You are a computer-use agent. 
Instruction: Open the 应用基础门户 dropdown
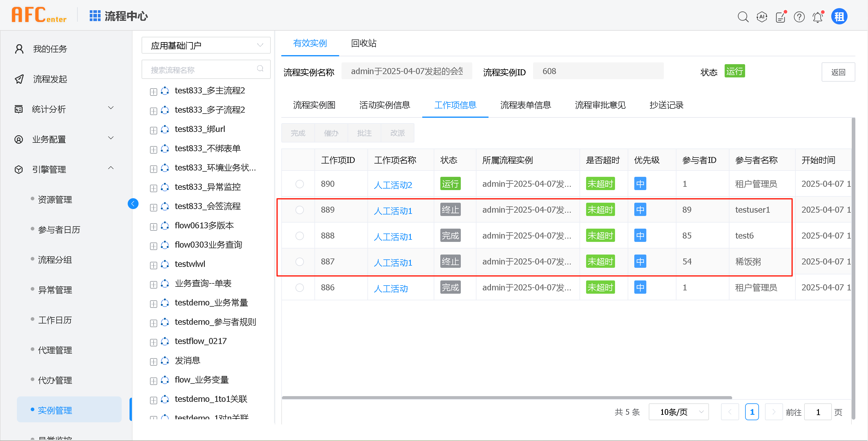pos(206,45)
